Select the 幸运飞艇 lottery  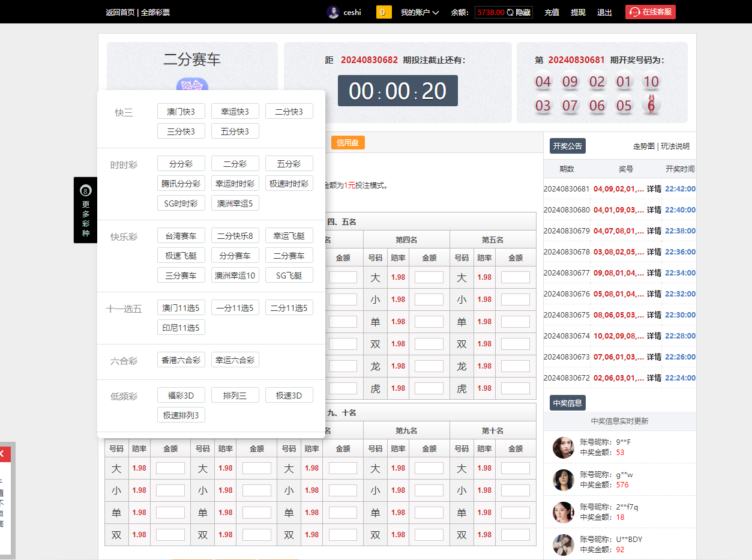(289, 235)
